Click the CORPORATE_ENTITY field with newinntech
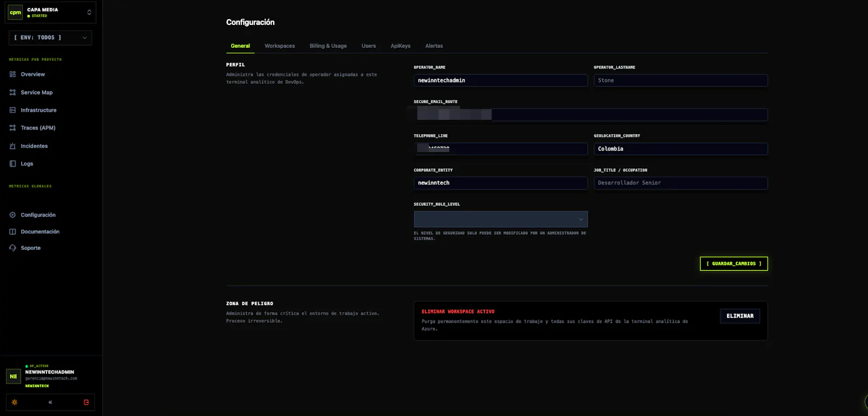 click(501, 183)
